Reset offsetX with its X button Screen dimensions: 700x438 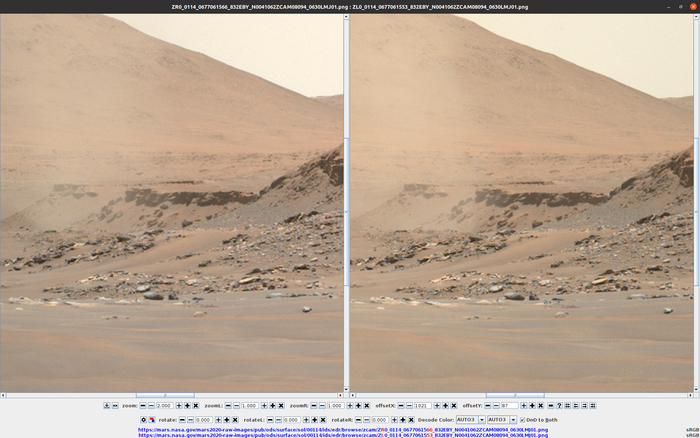point(454,406)
